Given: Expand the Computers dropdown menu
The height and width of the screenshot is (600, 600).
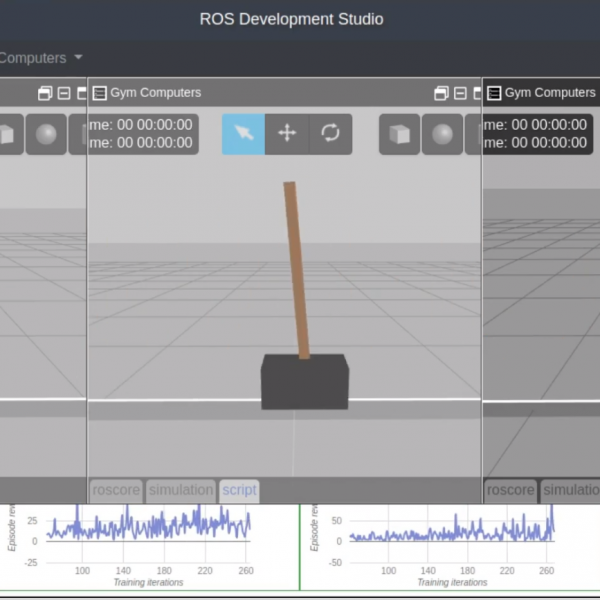Looking at the screenshot, I should click(x=40, y=58).
